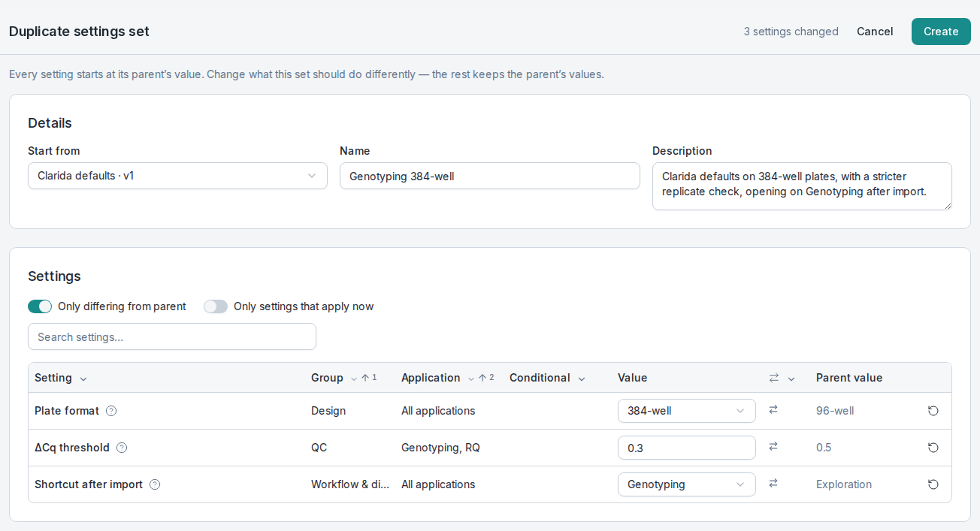
Task: Enable Only settings that apply now switch
Action: 216,306
